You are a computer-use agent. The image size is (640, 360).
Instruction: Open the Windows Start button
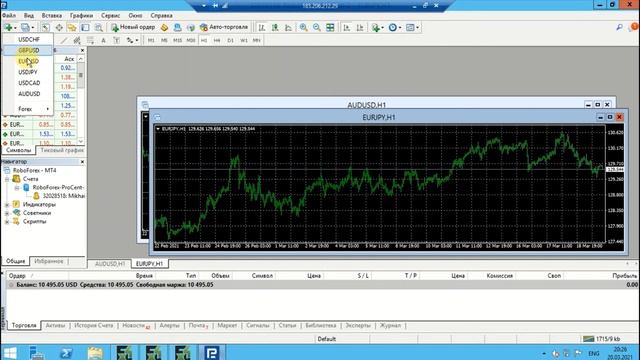click(x=10, y=353)
